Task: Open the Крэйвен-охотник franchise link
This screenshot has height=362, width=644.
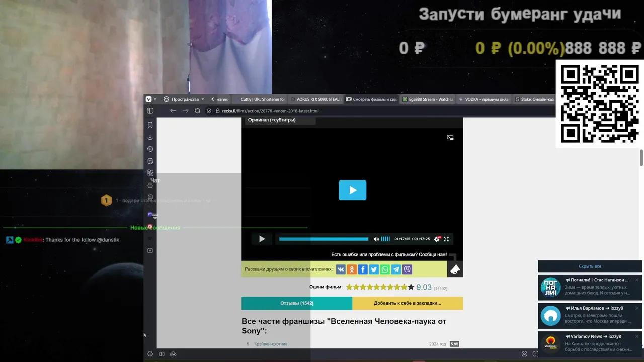Action: pos(271,344)
